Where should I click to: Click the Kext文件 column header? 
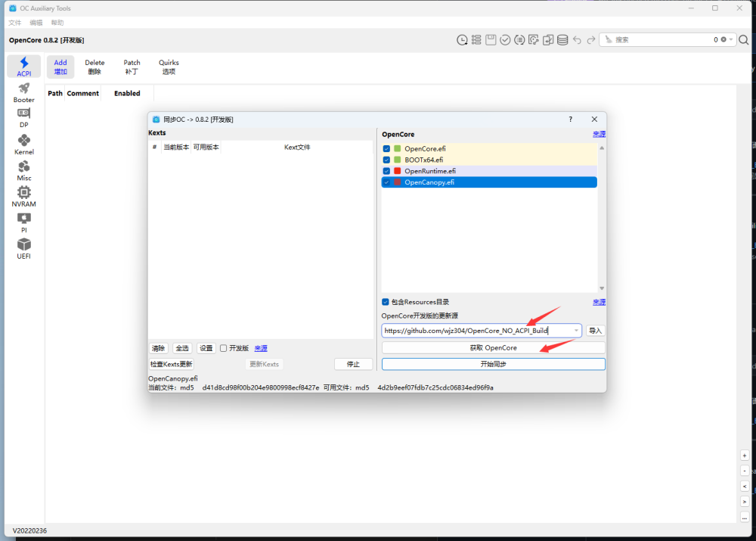297,148
